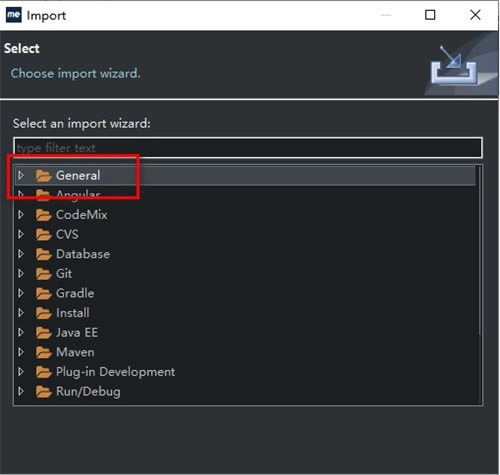Focus the type filter text field

tap(248, 147)
